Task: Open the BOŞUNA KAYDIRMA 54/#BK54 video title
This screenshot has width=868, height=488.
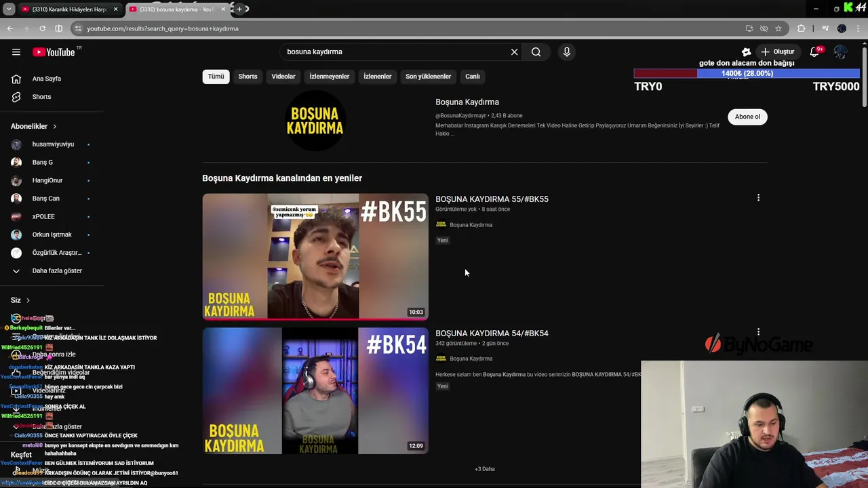Action: click(492, 333)
